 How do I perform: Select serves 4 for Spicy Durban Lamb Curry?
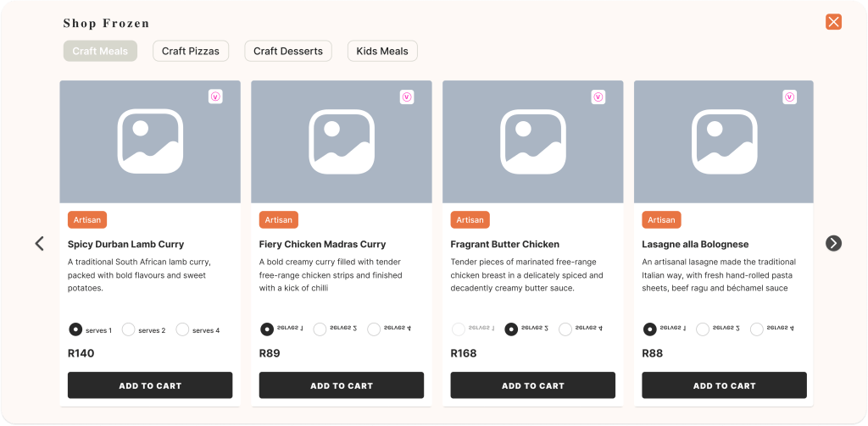point(182,330)
